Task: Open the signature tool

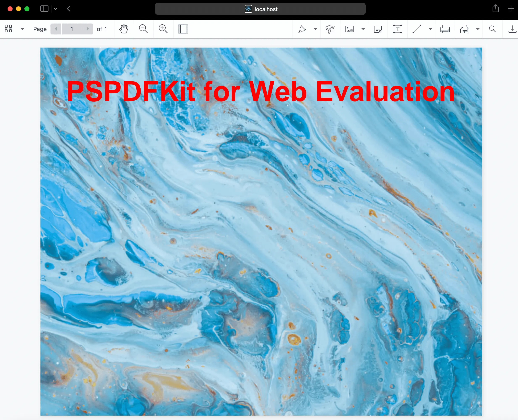Action: [x=330, y=29]
